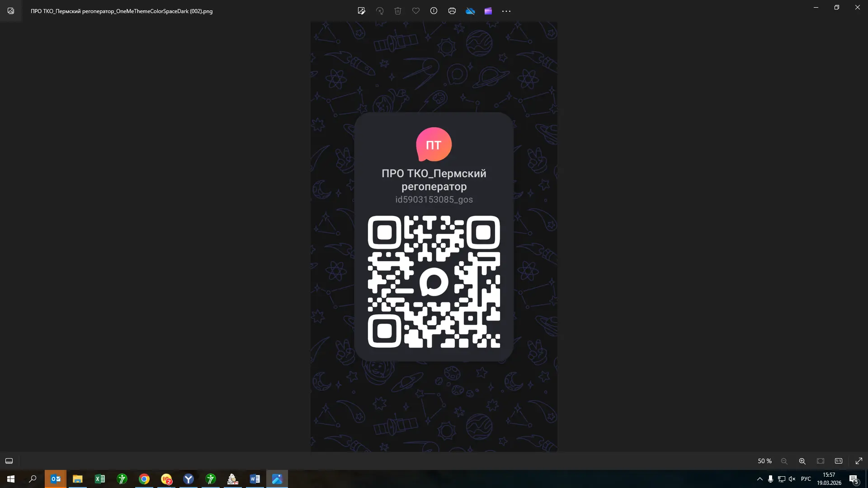This screenshot has width=868, height=488.
Task: Click the Photos app taskbar icon
Action: pyautogui.click(x=277, y=479)
